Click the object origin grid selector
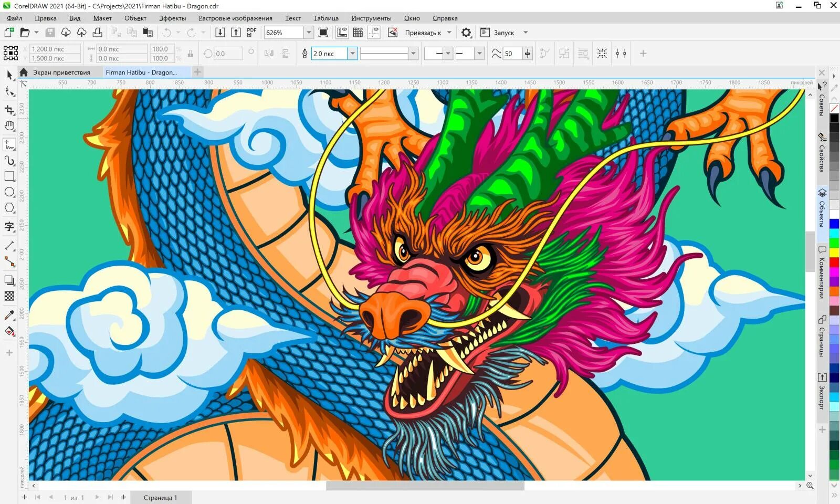 coord(10,54)
